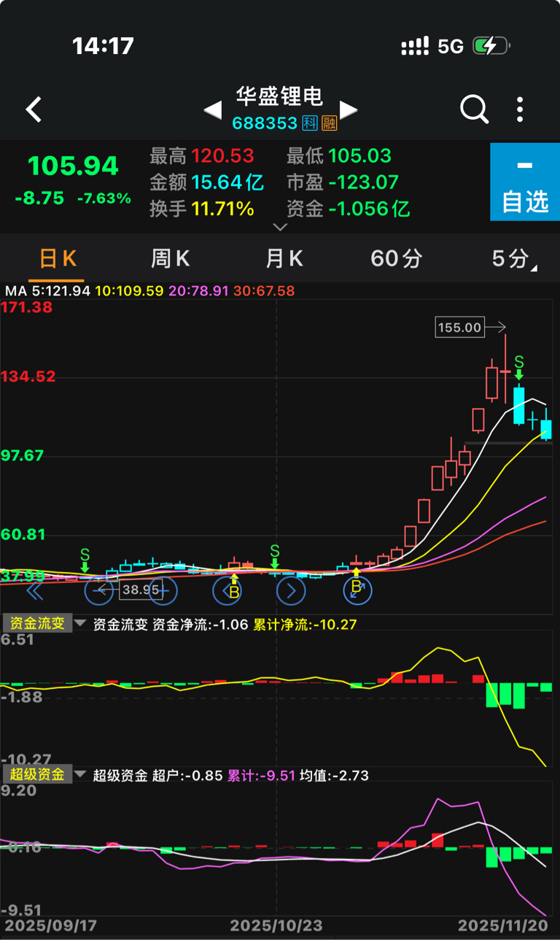Shift chart right with circled right arrow
The height and width of the screenshot is (940, 560).
tap(291, 590)
